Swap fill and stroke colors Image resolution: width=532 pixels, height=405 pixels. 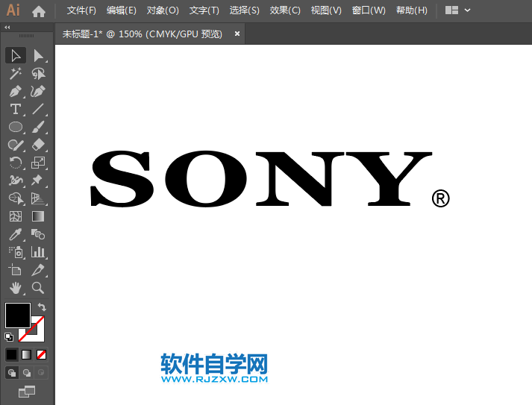tap(42, 307)
